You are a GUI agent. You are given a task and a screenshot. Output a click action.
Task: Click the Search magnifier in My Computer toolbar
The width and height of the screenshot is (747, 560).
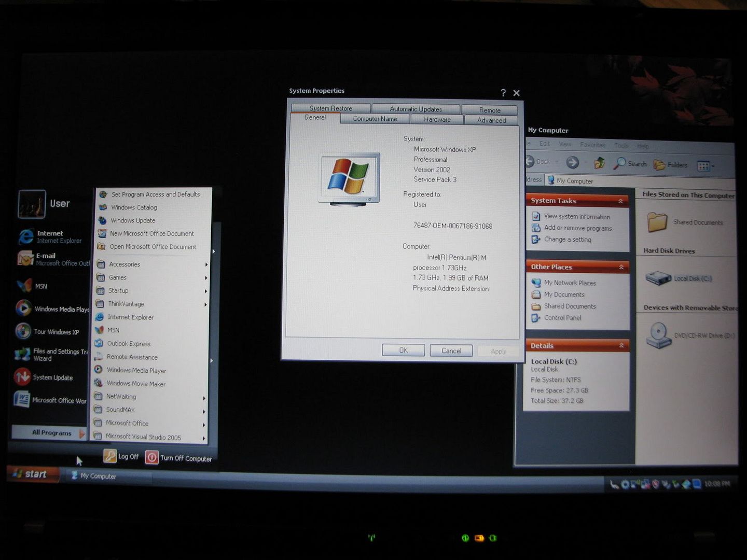click(619, 164)
